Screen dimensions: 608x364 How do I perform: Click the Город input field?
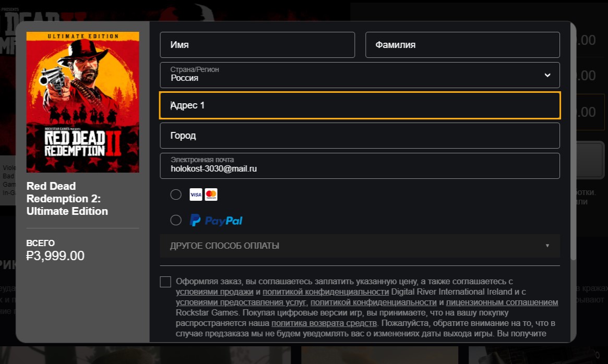pos(360,136)
